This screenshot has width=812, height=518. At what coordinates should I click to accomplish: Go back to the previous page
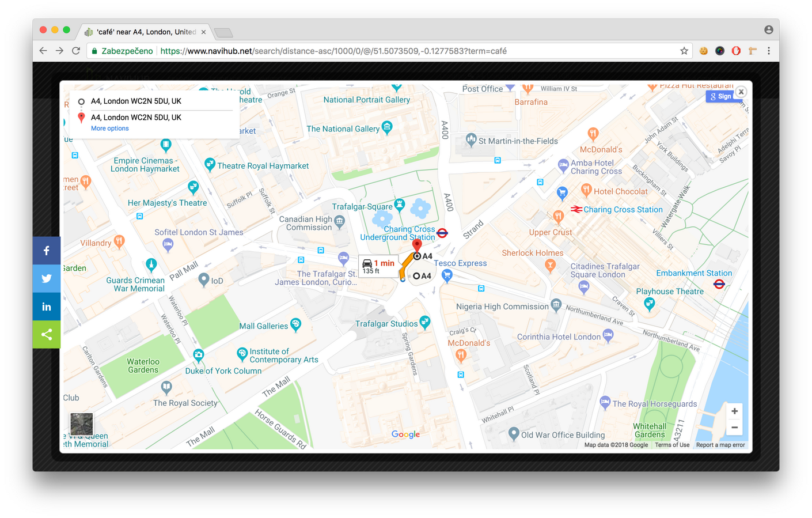(x=43, y=51)
